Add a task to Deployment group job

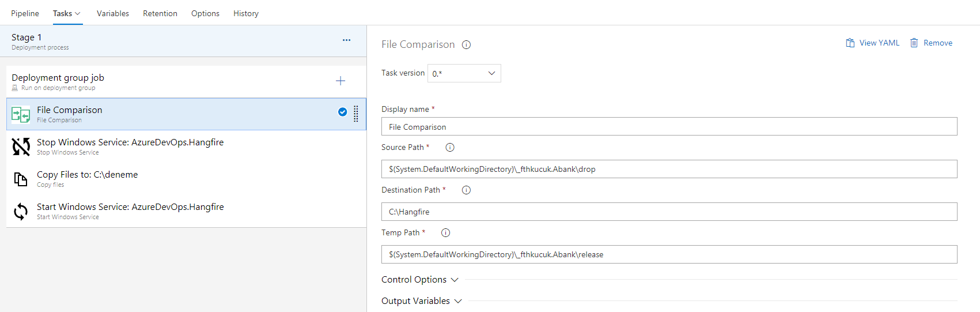coord(340,81)
